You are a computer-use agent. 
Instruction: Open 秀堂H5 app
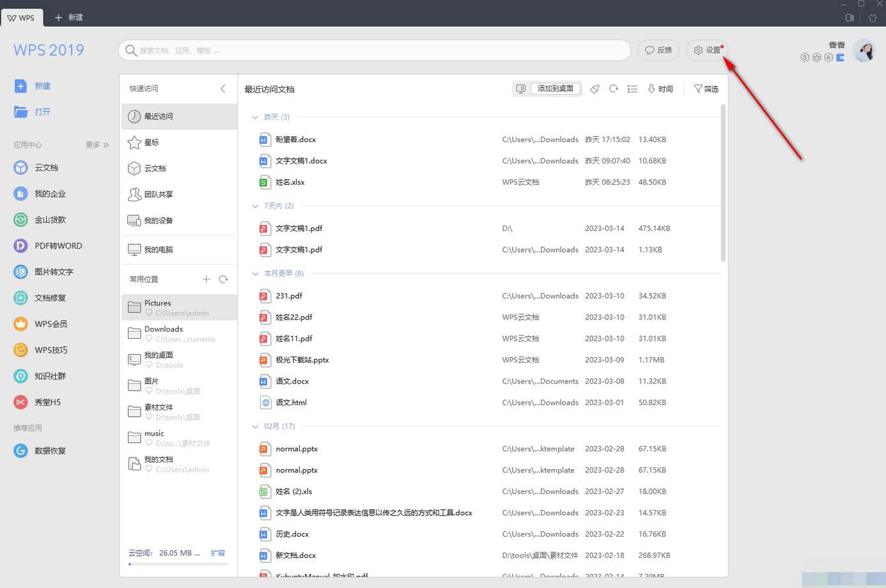(37, 402)
